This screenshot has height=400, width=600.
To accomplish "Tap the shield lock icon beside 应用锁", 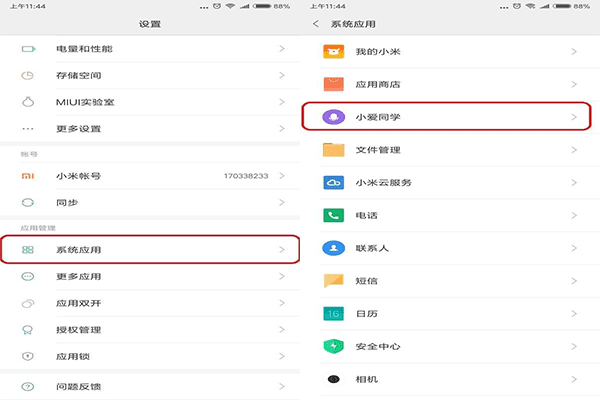I will click(x=28, y=356).
